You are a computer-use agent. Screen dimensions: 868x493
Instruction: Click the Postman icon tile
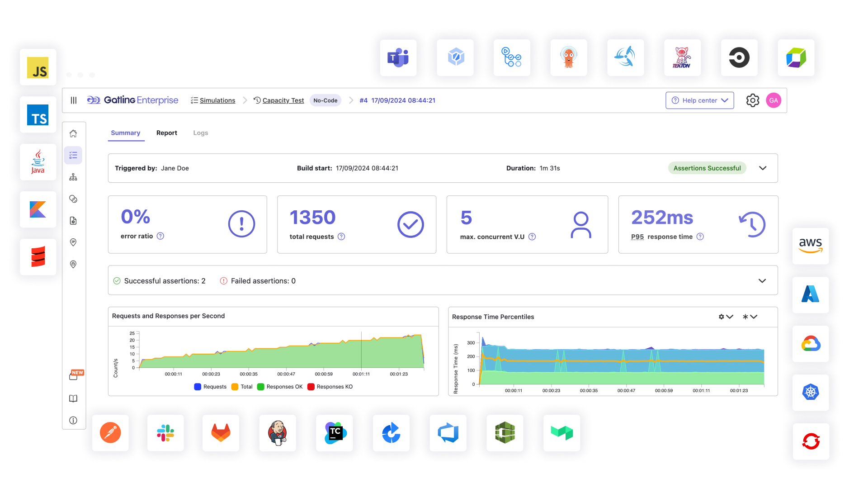click(110, 433)
